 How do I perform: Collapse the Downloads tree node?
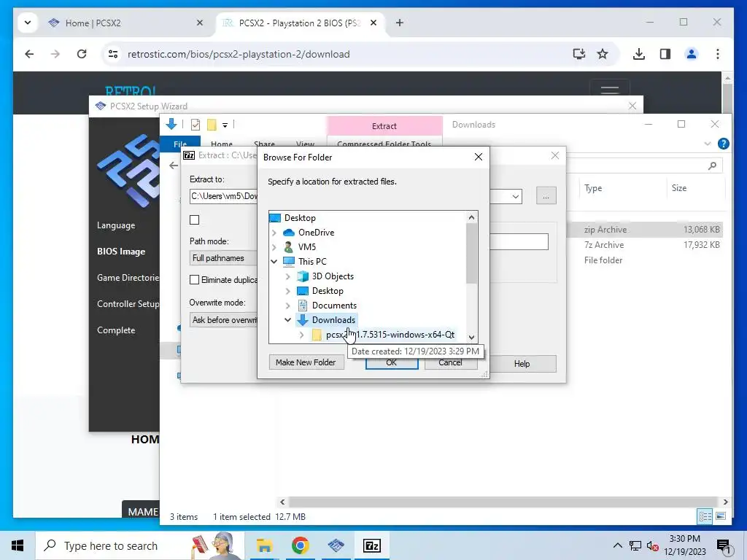tap(287, 320)
